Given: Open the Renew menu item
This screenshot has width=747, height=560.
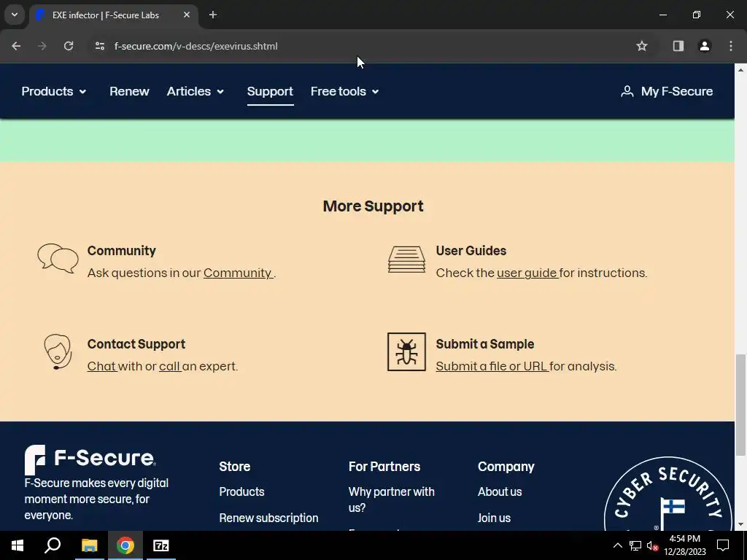Looking at the screenshot, I should (x=129, y=91).
